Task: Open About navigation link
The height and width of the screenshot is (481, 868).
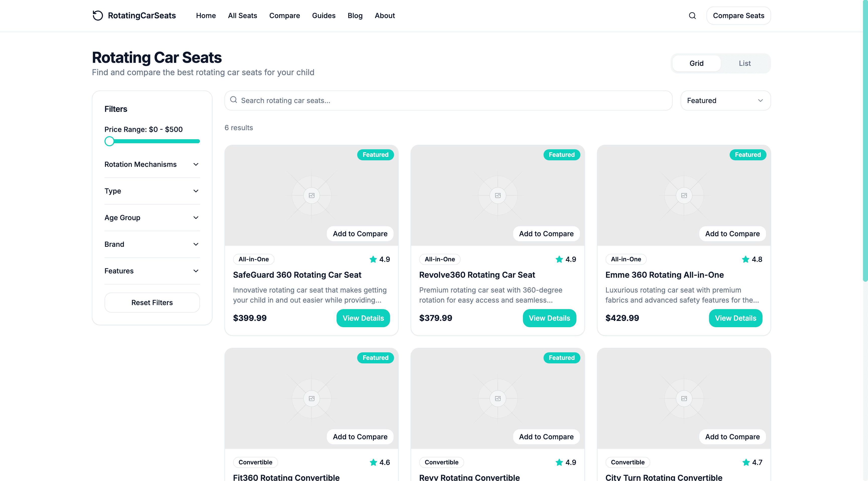Action: [385, 16]
